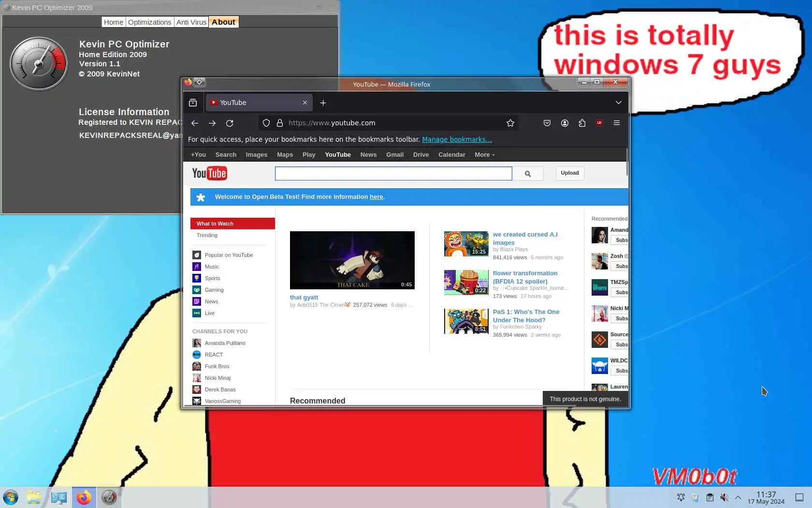Select the Music category icon
Image resolution: width=812 pixels, height=508 pixels.
pyautogui.click(x=197, y=267)
